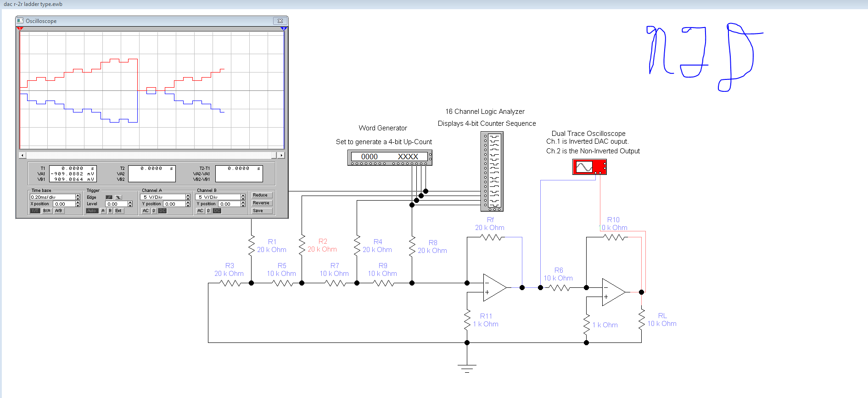Select resistor R11 symbol

pyautogui.click(x=467, y=320)
